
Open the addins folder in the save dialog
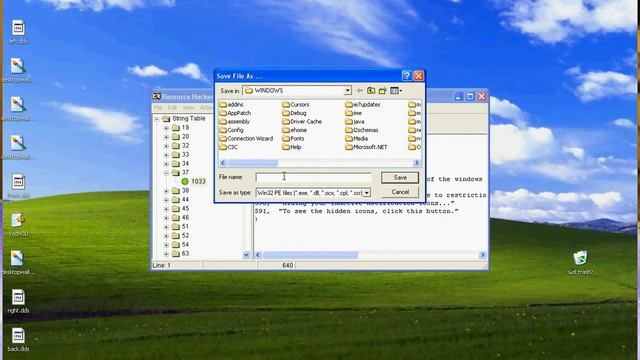231,104
